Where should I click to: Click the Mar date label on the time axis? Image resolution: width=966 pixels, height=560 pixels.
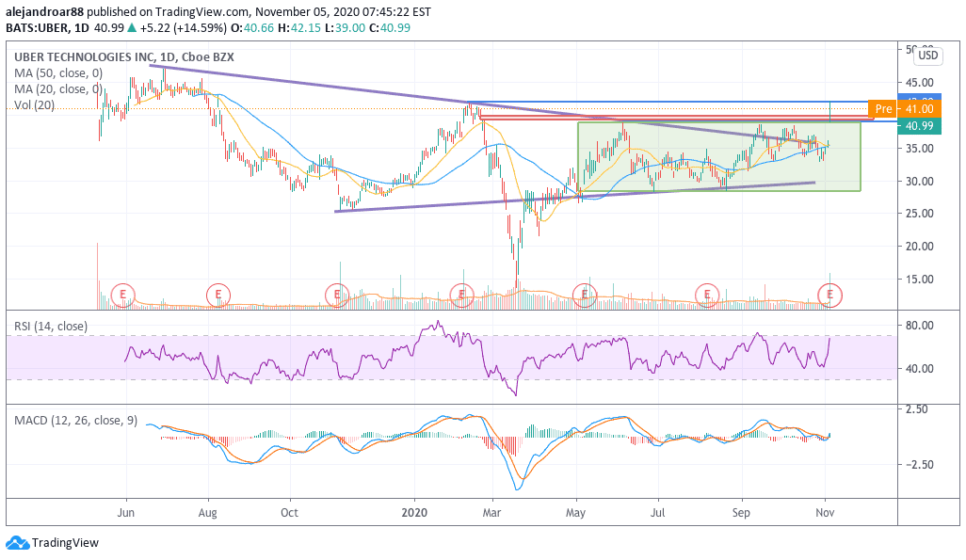pos(491,513)
